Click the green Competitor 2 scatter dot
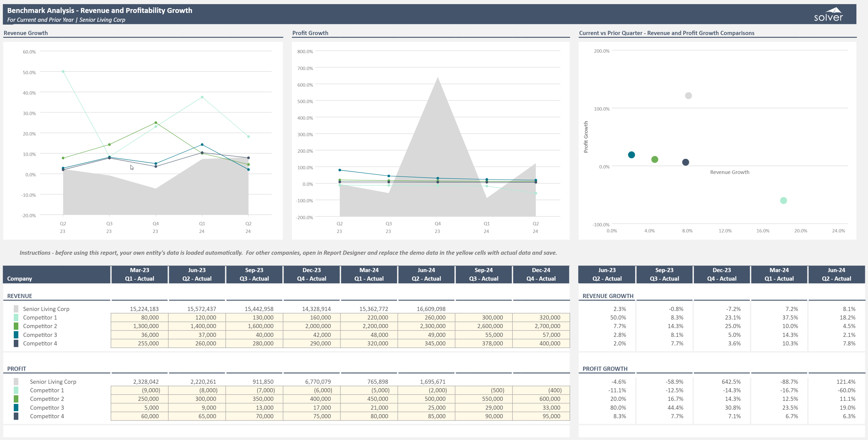 click(655, 159)
